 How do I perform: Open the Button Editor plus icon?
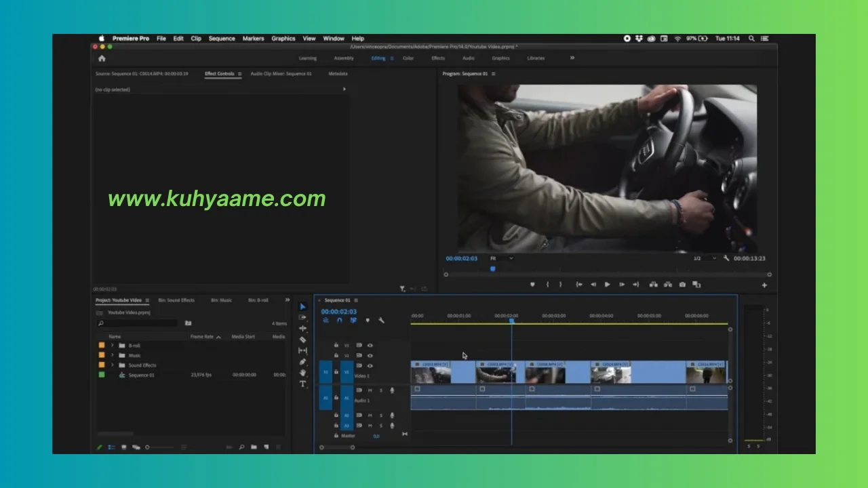point(764,285)
